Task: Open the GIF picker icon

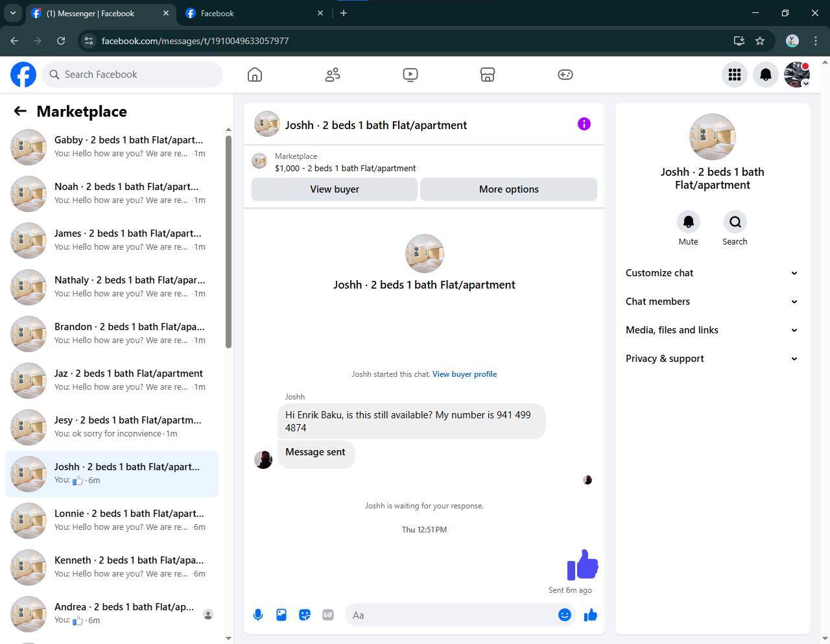Action: pos(328,615)
